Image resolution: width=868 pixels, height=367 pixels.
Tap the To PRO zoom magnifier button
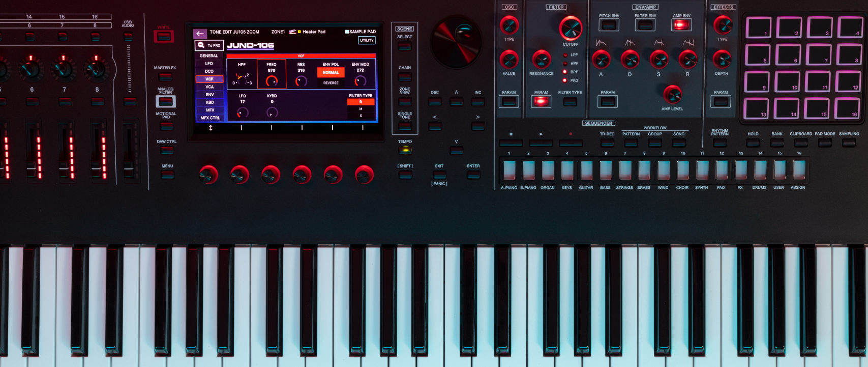click(x=209, y=45)
